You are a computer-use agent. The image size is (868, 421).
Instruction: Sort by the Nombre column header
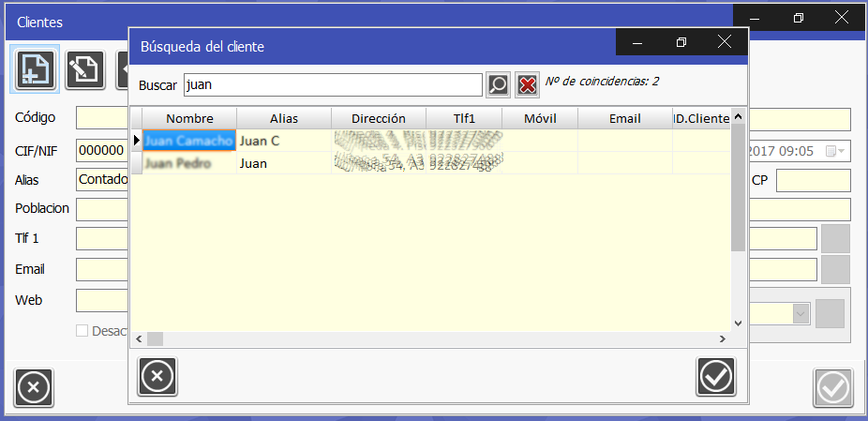(189, 118)
